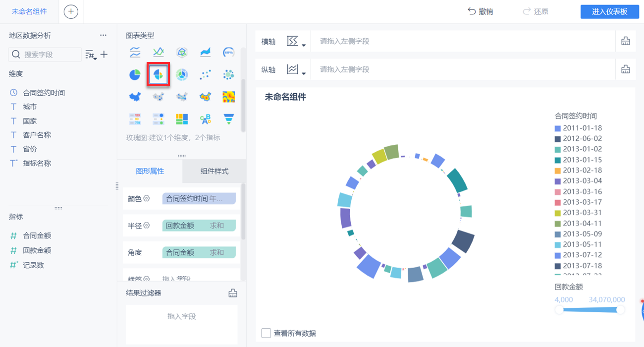The width and height of the screenshot is (644, 347).
Task: Open the field sort and filter dropdown
Action: [91, 55]
